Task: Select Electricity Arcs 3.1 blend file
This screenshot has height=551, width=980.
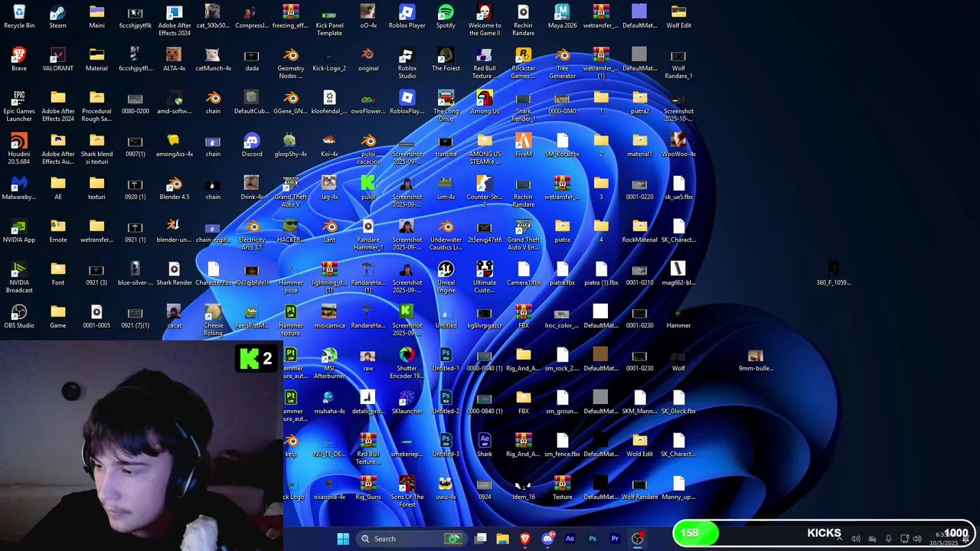Action: click(252, 235)
